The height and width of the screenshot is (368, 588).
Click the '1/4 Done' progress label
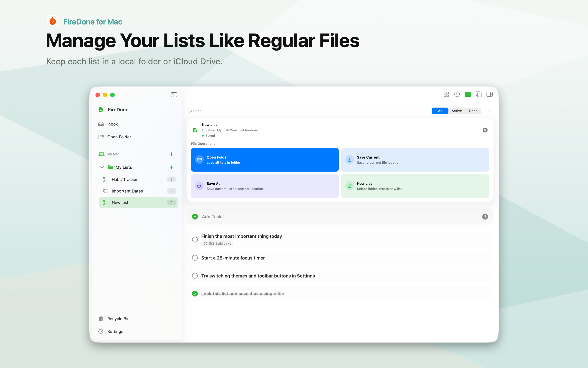point(195,111)
